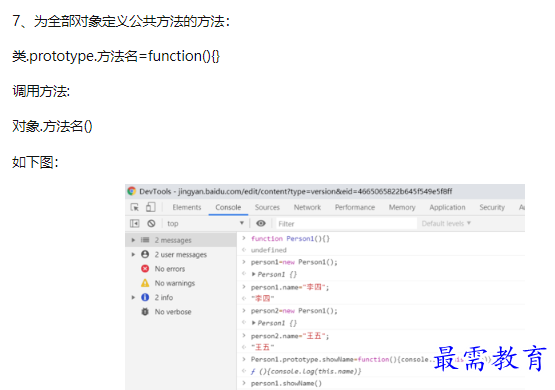Viewport: 555px width, 390px height.
Task: Click the function Person1(){} console line
Action: click(290, 239)
